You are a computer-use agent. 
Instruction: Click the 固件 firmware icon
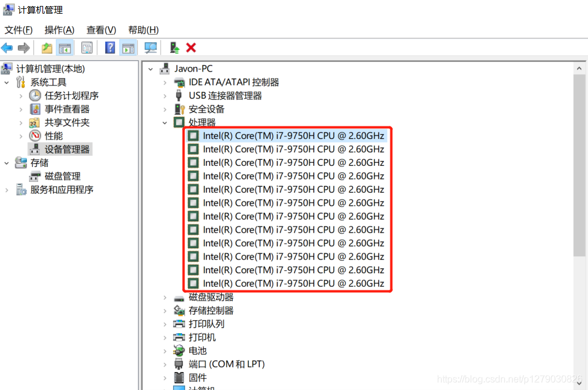[x=179, y=377]
